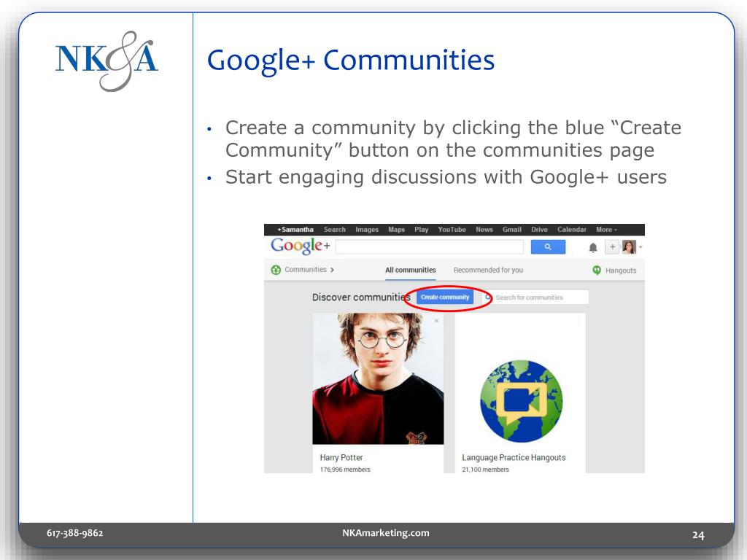Click the Google+ main search box
This screenshot has width=747, height=560.
click(429, 246)
